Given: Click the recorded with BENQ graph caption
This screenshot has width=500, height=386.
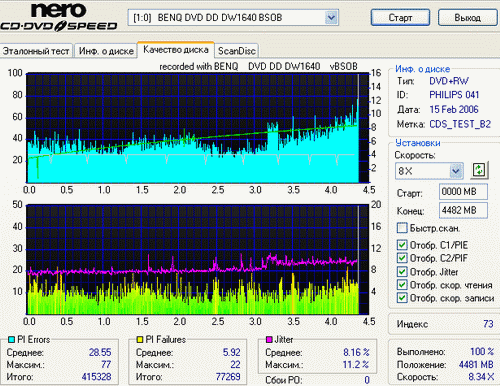Looking at the screenshot, I should pyautogui.click(x=258, y=66).
